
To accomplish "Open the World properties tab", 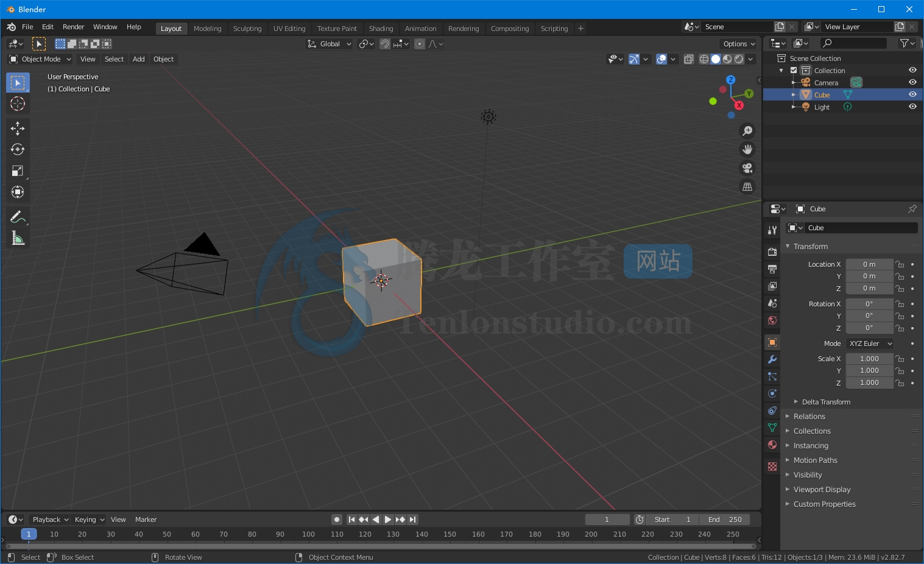I will coord(772,320).
